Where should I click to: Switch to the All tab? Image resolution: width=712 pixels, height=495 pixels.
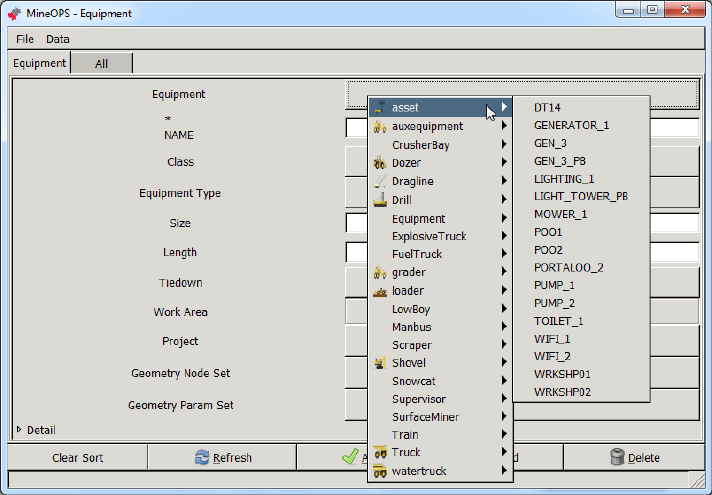click(101, 64)
